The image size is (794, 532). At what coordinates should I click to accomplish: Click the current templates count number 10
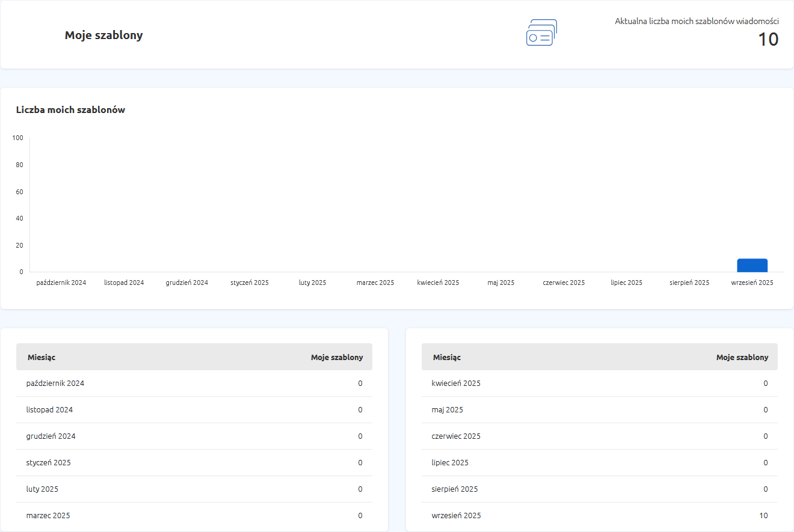pos(768,40)
